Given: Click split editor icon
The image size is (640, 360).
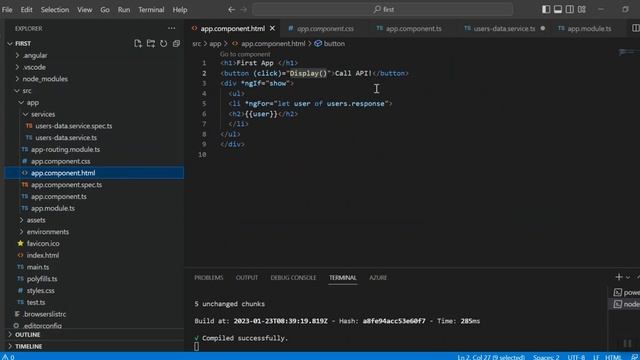Looking at the screenshot, I should tap(636, 28).
